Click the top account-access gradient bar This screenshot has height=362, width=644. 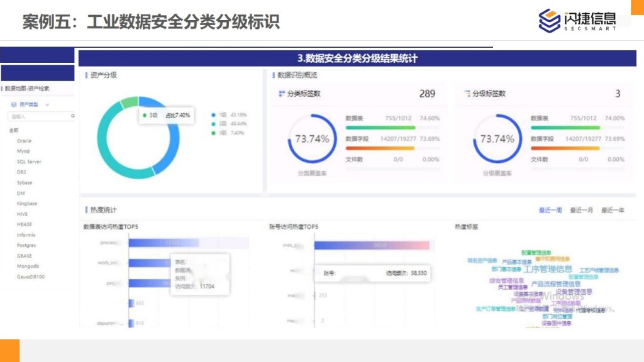point(372,246)
